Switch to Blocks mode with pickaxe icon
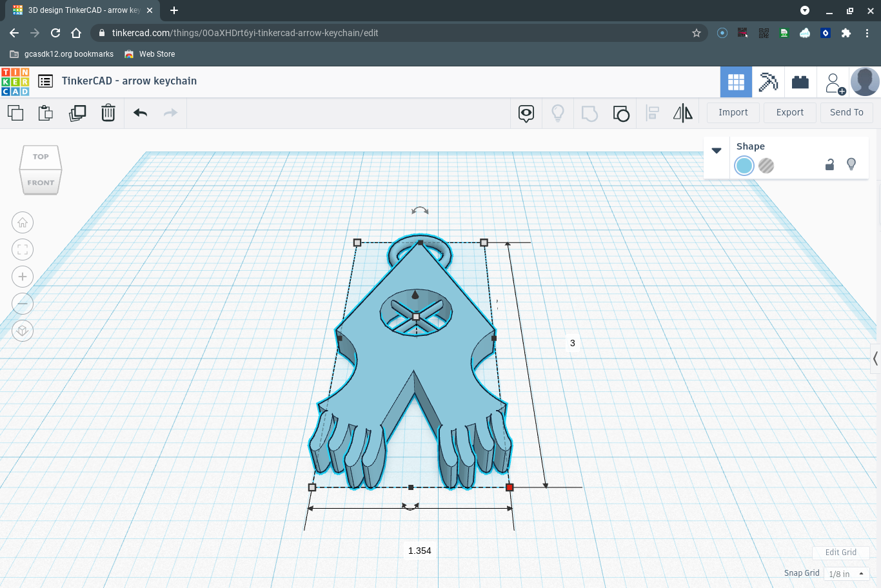The height and width of the screenshot is (588, 881). [x=768, y=82]
